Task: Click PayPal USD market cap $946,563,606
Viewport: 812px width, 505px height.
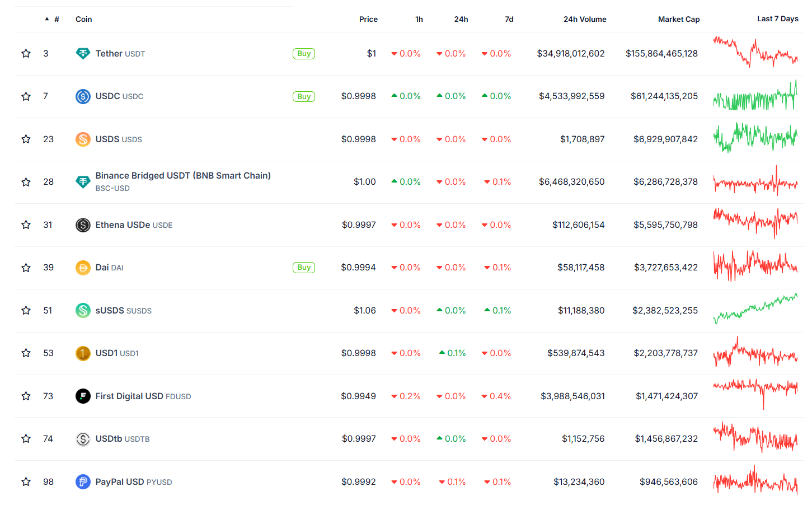Action: point(669,482)
